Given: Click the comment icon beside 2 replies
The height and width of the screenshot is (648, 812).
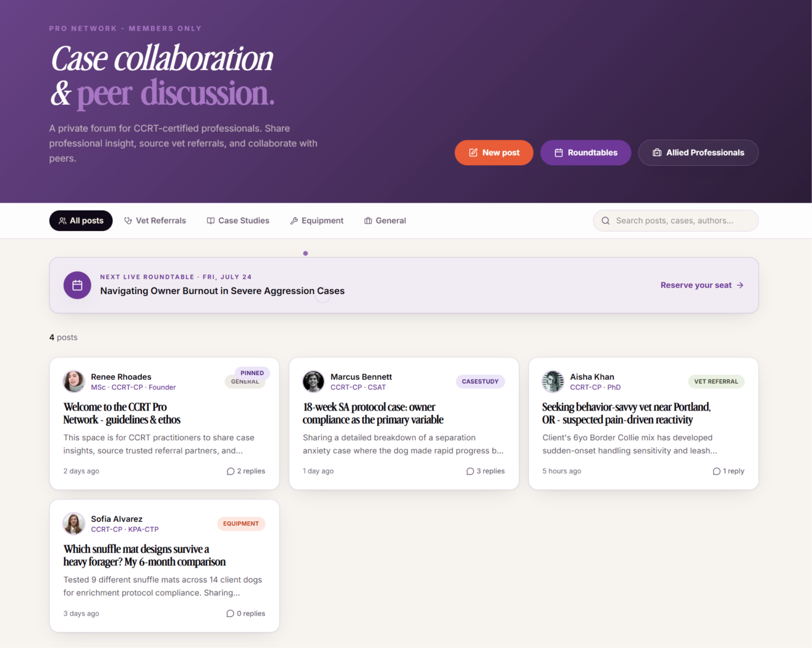Looking at the screenshot, I should [x=230, y=471].
